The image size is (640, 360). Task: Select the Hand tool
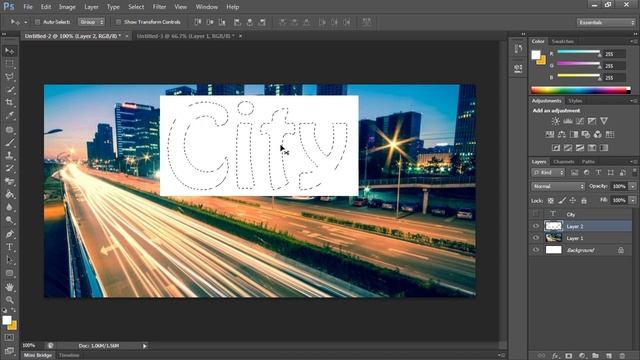9,287
